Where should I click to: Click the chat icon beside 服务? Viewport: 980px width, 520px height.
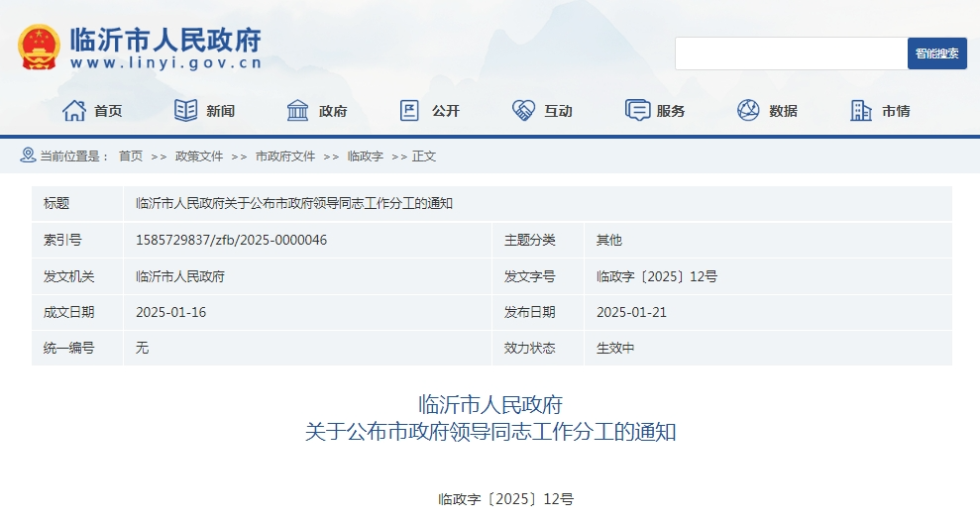coord(637,111)
